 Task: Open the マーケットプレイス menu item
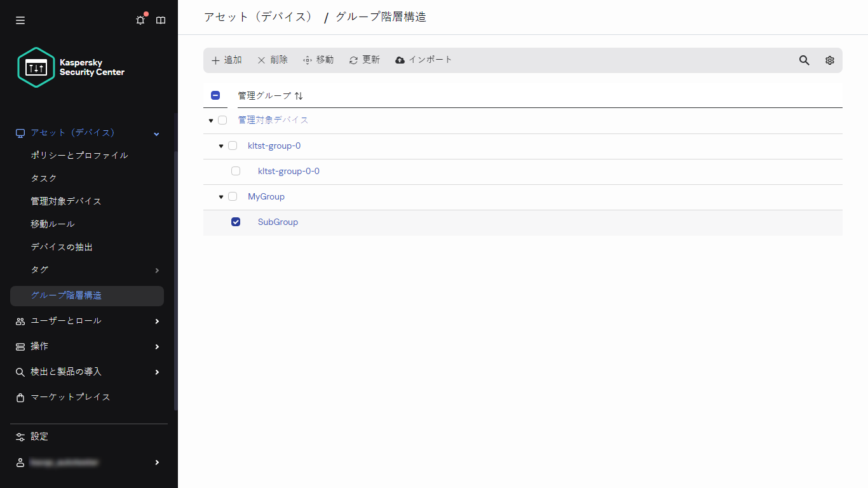[x=70, y=396]
